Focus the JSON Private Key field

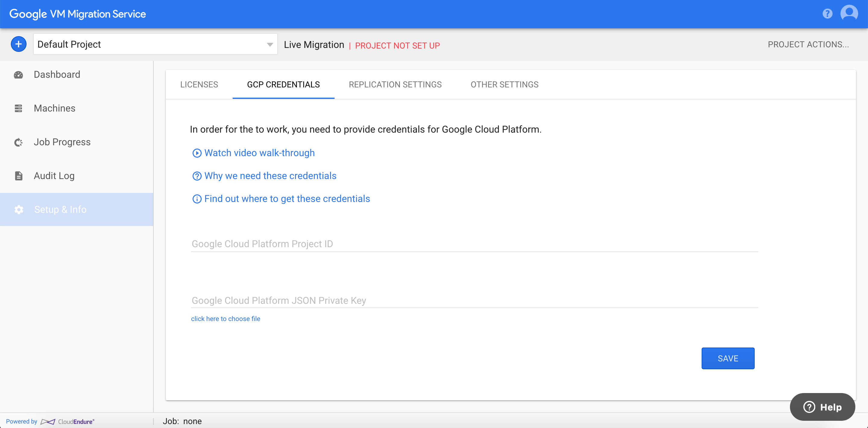pos(474,300)
